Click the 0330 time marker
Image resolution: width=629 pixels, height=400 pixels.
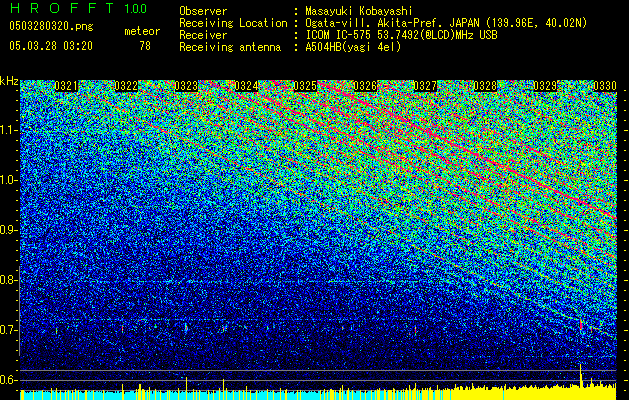[605, 86]
